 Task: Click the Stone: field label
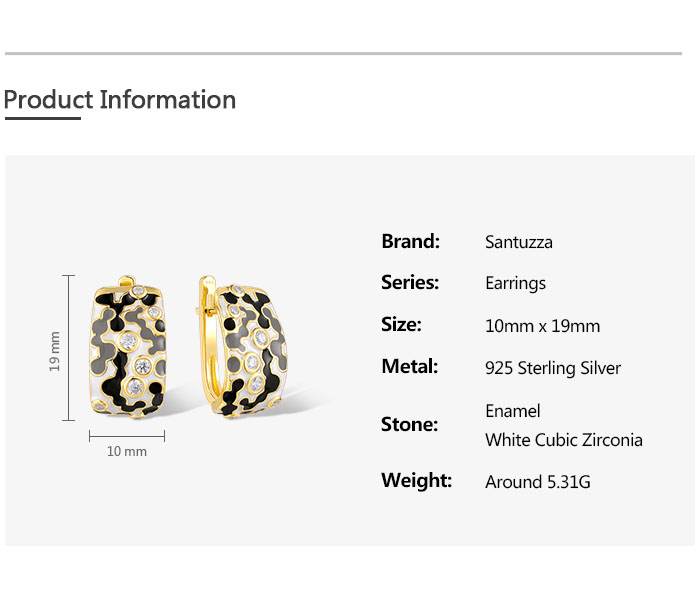coord(409,425)
